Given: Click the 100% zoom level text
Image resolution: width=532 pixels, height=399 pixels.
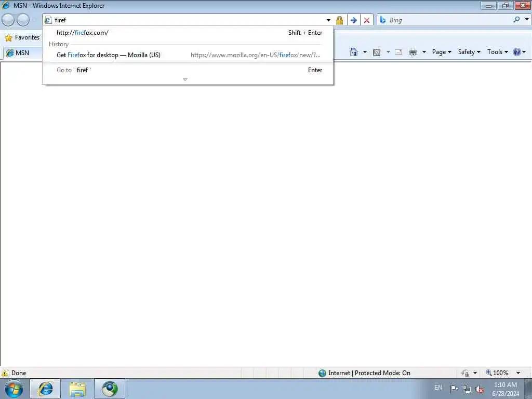Looking at the screenshot, I should 500,373.
